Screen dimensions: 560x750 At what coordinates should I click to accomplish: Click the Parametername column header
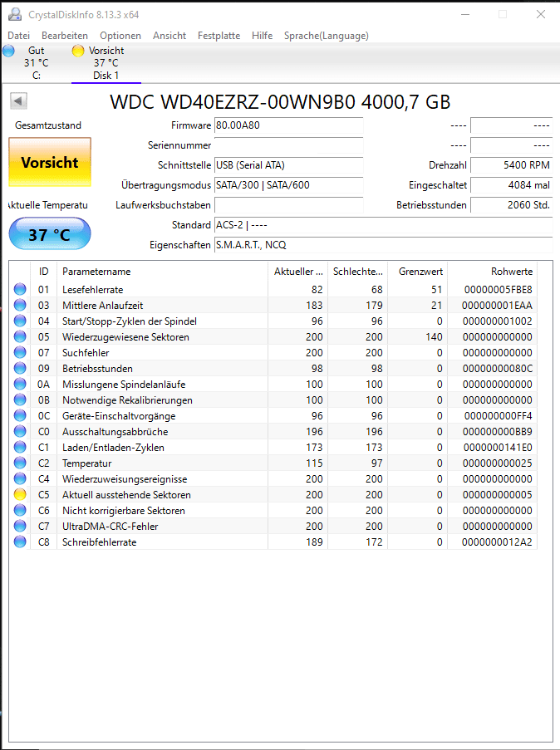point(162,272)
